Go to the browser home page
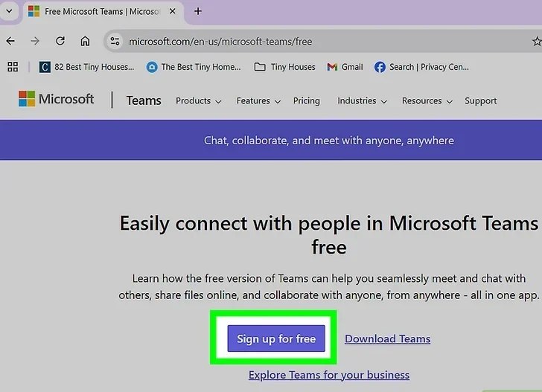The width and height of the screenshot is (542, 392). (x=85, y=41)
